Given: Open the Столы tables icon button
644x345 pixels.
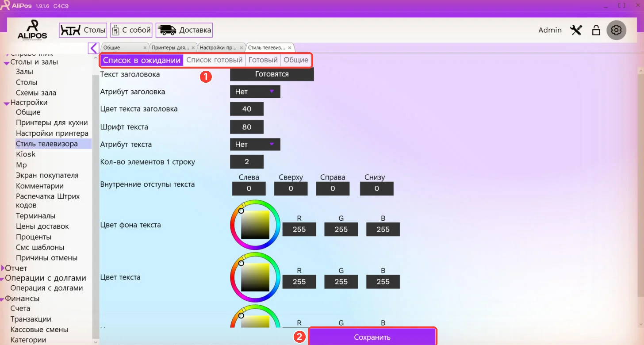Looking at the screenshot, I should click(83, 30).
